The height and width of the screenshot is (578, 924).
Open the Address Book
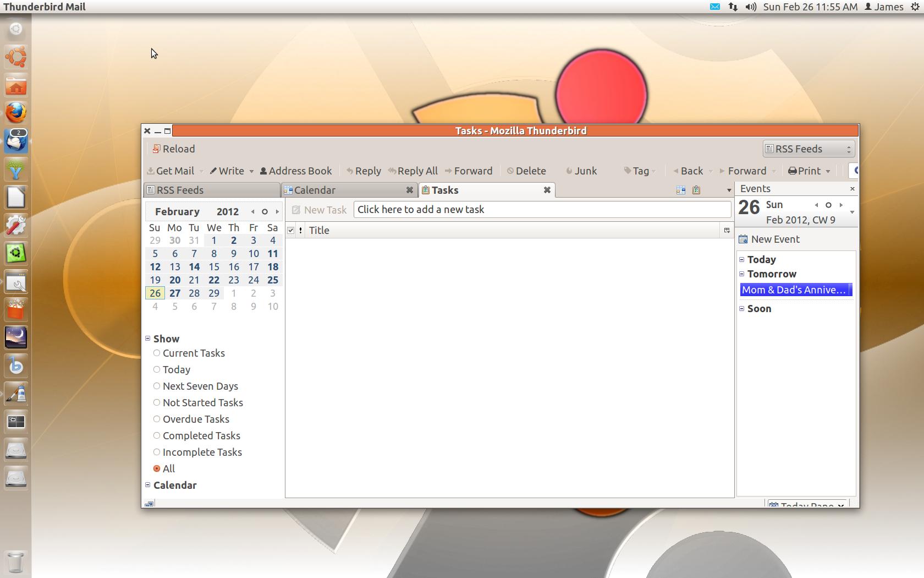coord(296,171)
